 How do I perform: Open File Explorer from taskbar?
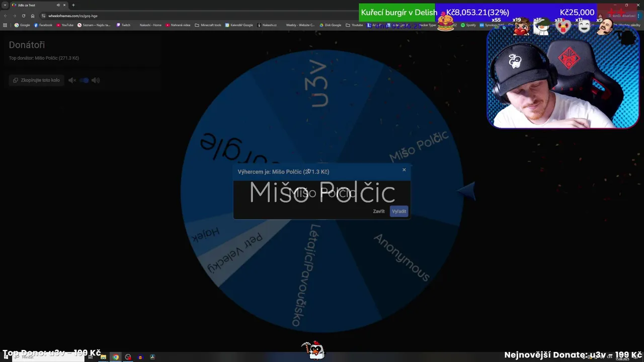tap(103, 357)
